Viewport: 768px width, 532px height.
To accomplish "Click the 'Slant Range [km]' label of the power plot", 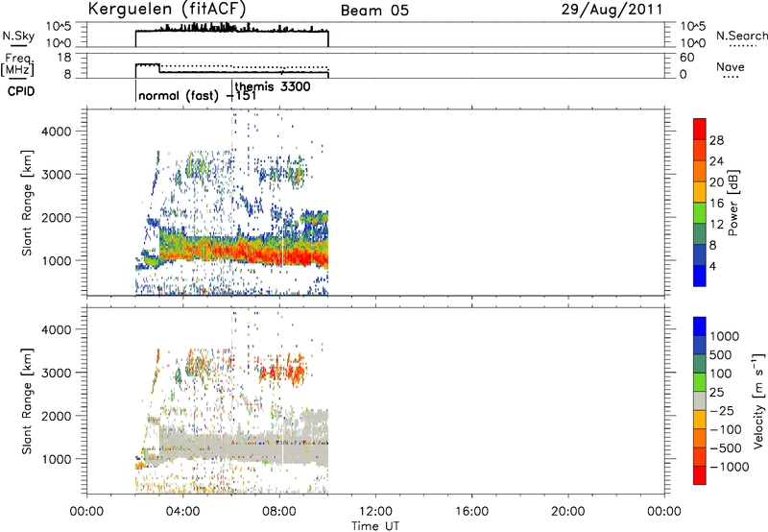I will coord(27,203).
